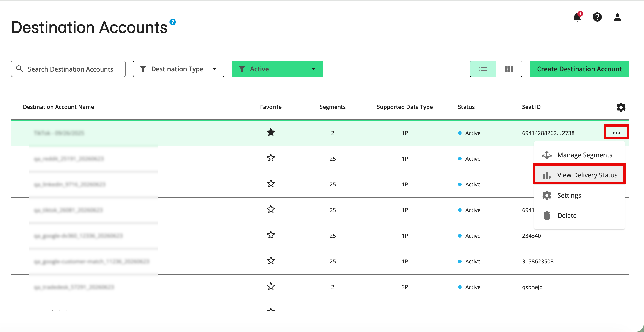Click the 3P data type cell
Screen dimensions: 644x332
coord(404,287)
